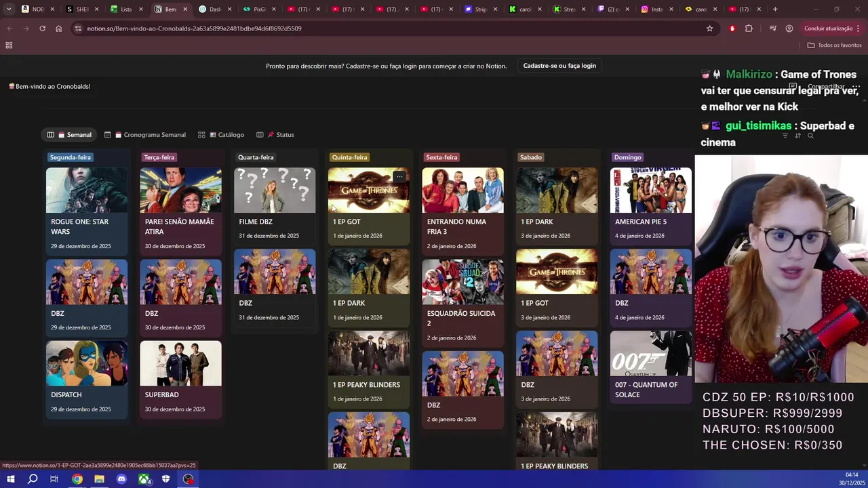Click the address bar URL field

pyautogui.click(x=393, y=28)
